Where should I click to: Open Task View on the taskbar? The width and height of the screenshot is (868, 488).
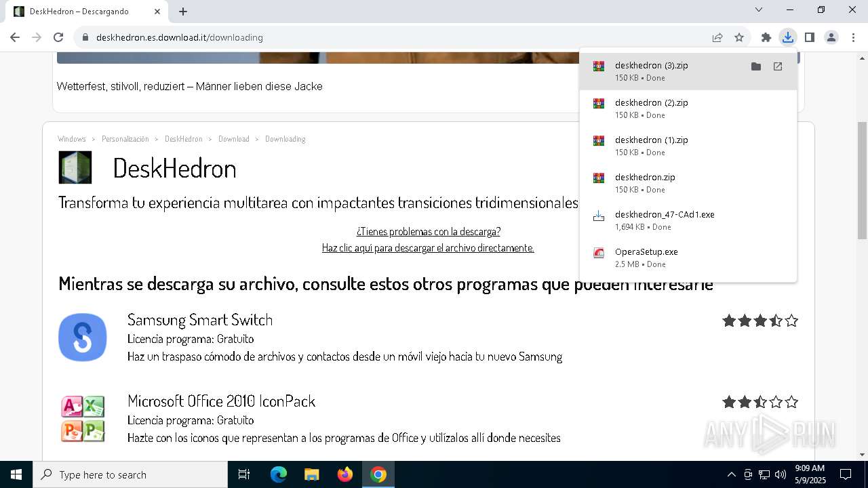(244, 474)
